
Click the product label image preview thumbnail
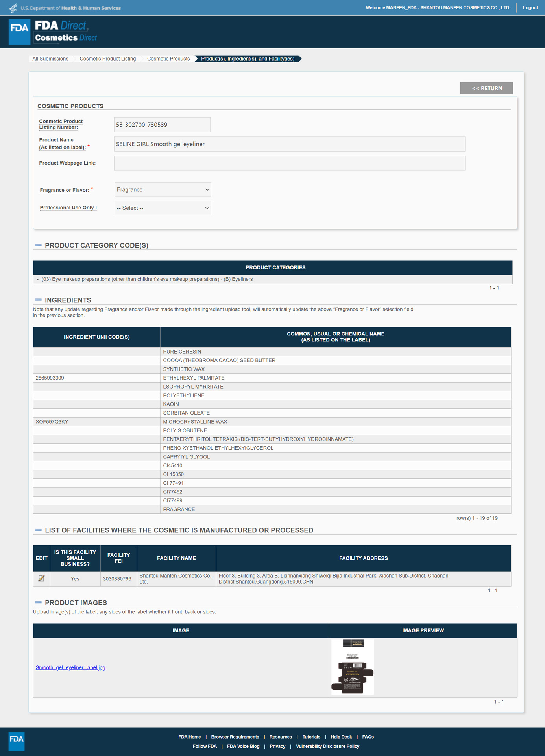pyautogui.click(x=353, y=667)
